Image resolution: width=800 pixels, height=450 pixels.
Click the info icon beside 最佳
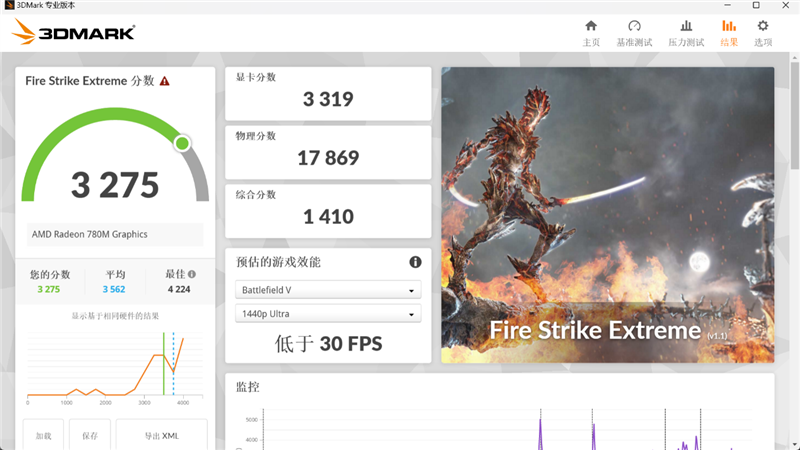click(192, 274)
